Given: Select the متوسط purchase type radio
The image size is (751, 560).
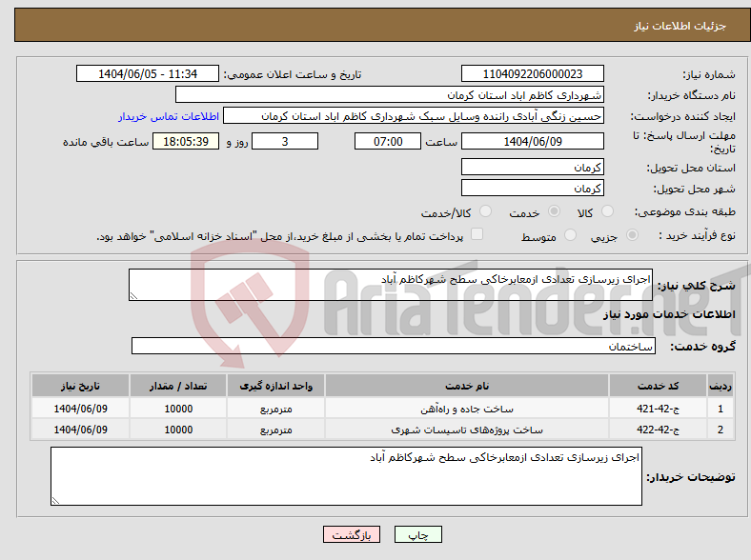Looking at the screenshot, I should coord(570,235).
